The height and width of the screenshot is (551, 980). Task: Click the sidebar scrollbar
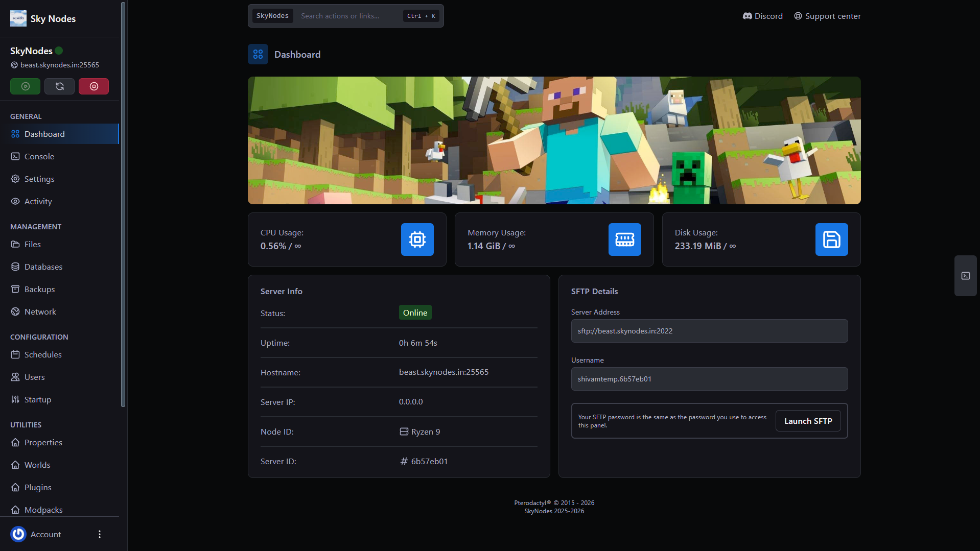coord(123,204)
